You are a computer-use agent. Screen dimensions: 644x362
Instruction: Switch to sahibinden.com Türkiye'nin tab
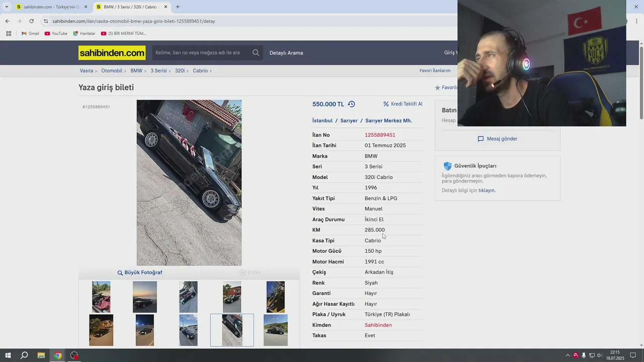(52, 7)
